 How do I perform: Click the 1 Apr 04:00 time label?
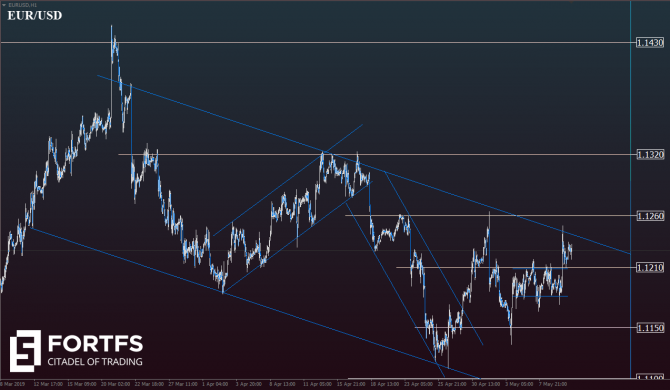click(215, 384)
